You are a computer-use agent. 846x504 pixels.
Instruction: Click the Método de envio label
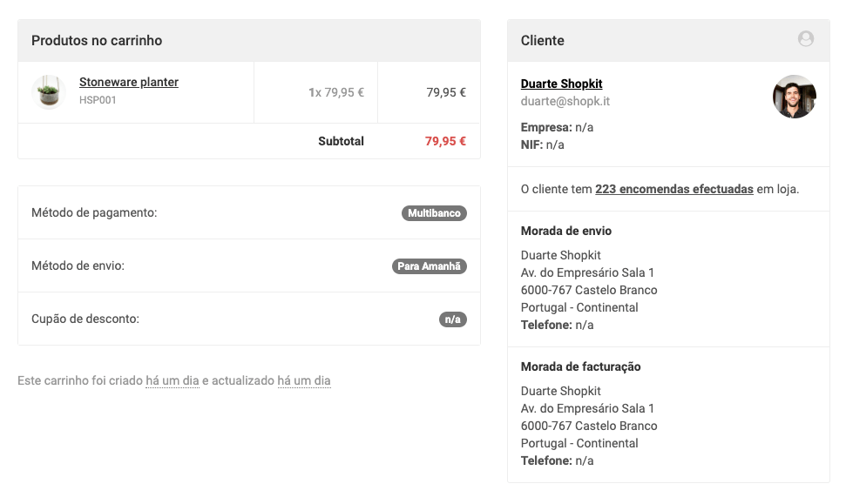[x=78, y=265]
